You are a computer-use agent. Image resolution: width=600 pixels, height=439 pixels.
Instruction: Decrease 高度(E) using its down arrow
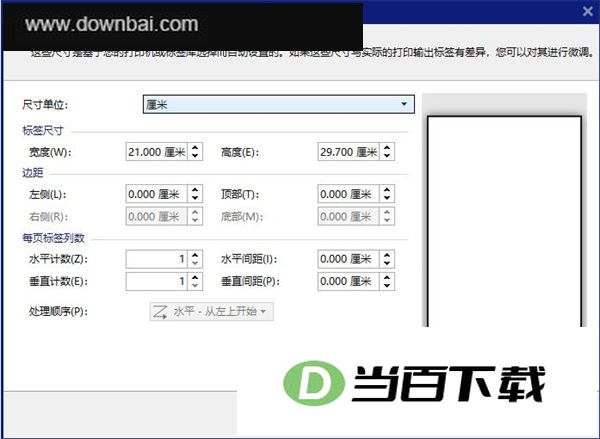pos(387,156)
